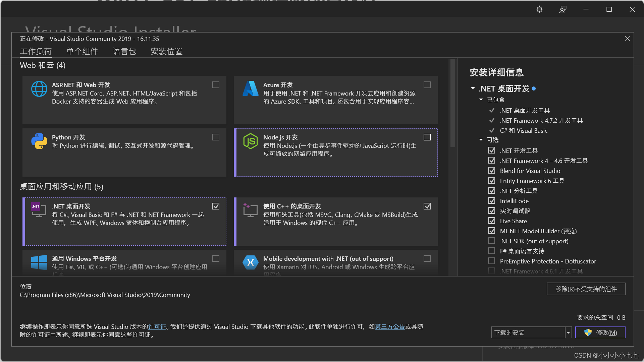Collapse the 可选 optional components section

481,140
